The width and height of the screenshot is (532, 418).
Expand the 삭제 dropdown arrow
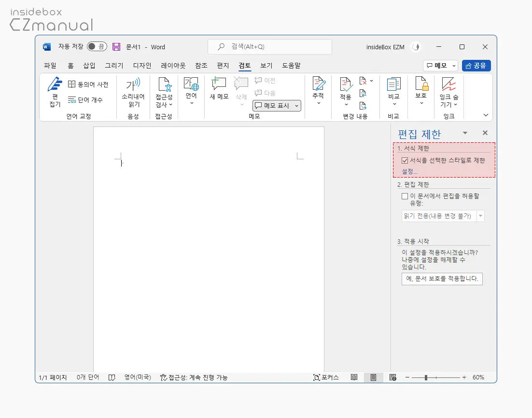pyautogui.click(x=241, y=104)
